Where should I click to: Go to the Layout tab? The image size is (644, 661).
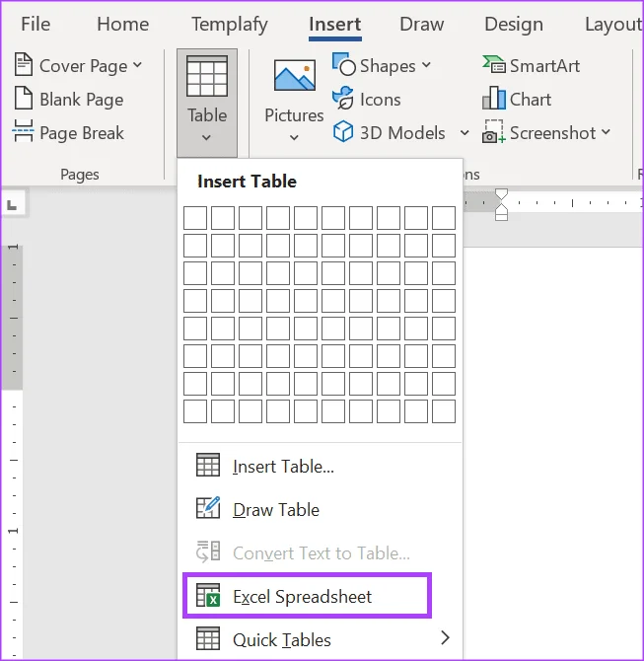[613, 25]
